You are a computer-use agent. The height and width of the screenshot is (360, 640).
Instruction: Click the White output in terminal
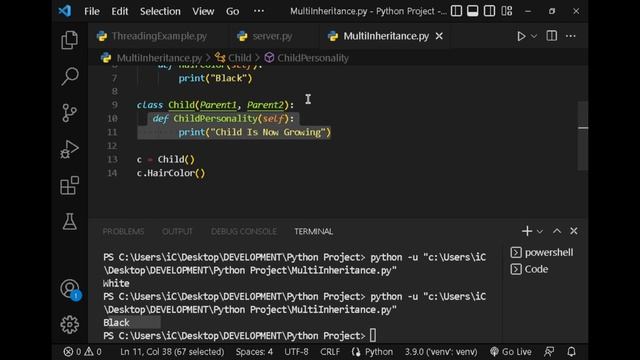[x=116, y=284]
